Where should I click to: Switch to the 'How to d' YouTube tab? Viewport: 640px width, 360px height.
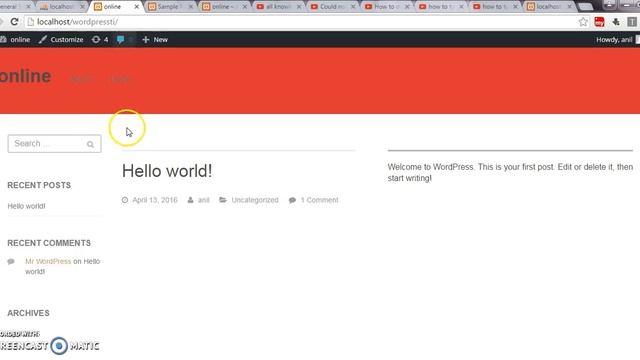click(386, 7)
